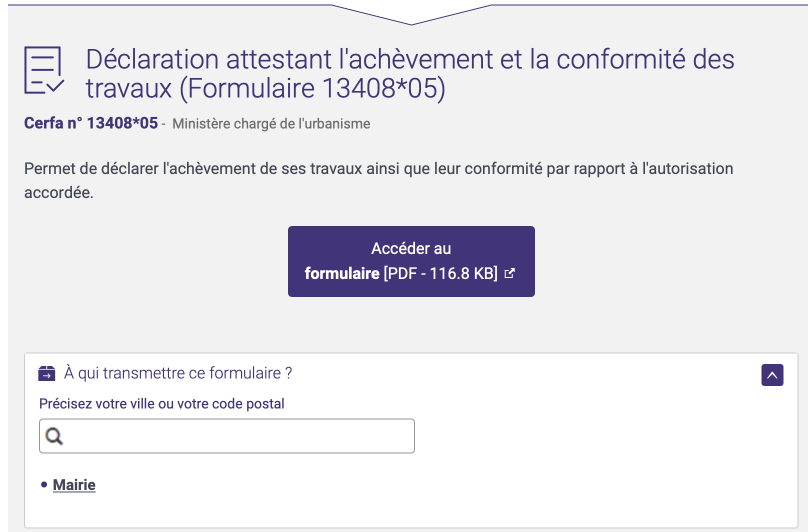Click the form checklist icon beside the title

tap(44, 70)
